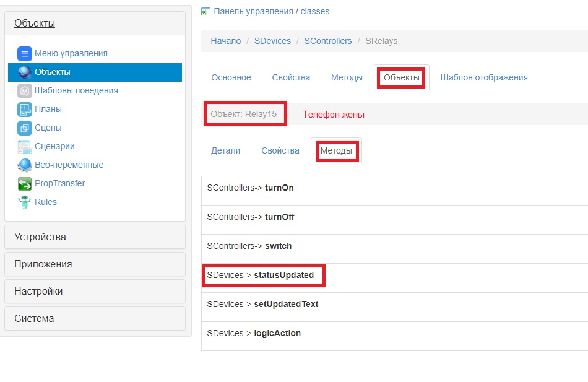Open the SControllers breadcrumb link

[x=328, y=41]
